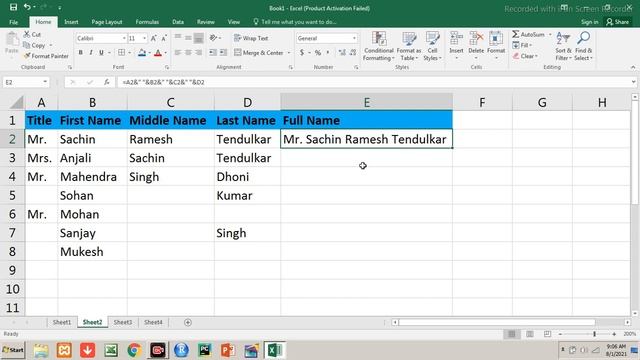
Task: Toggle right text alignment
Action: pos(198,52)
